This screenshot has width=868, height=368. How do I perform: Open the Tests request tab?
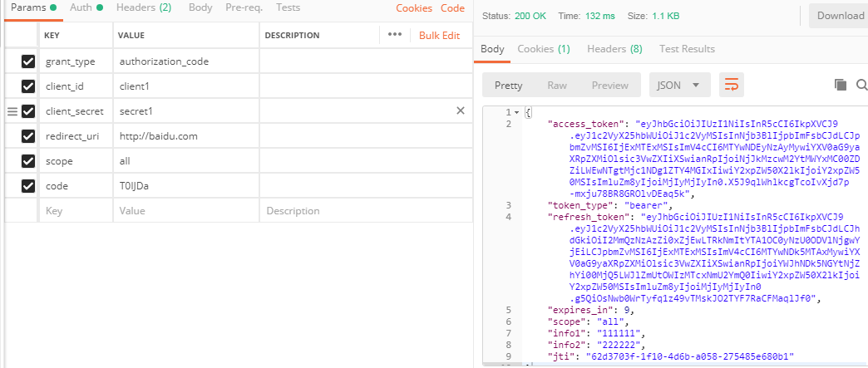(288, 7)
